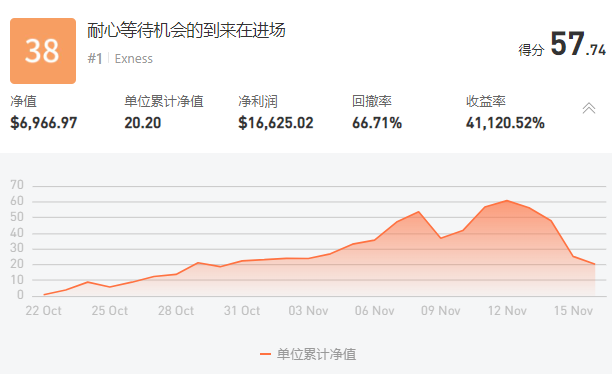Click the 净利润 label

[x=258, y=102]
